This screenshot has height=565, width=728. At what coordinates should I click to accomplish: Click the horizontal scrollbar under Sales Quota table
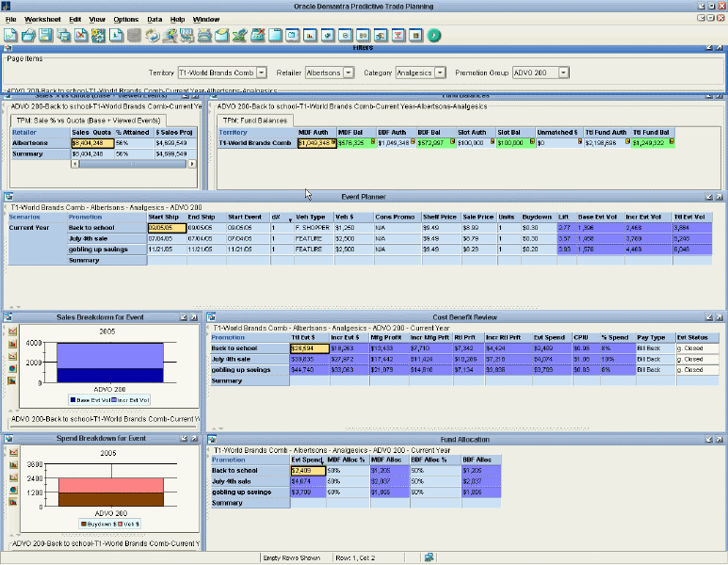tap(132, 164)
